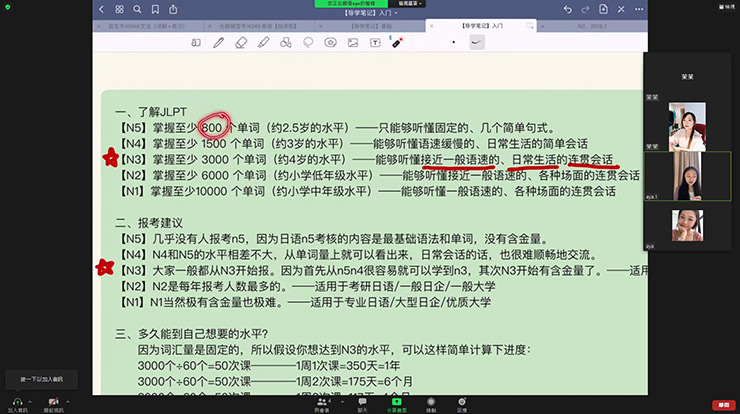Screen dimensions: 740x414
Task: Open the reactions menu
Action: coord(462,405)
